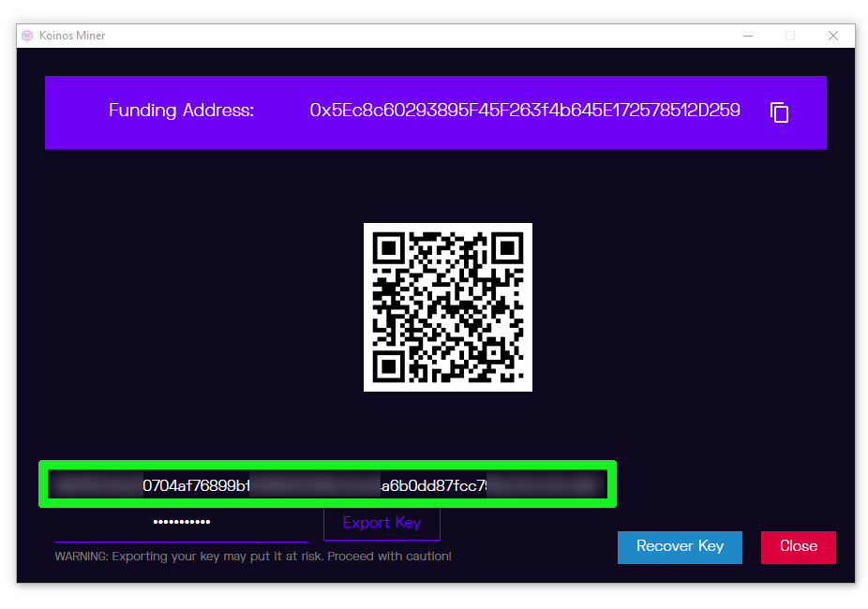Minimize the Koinos Miner window
The image size is (868, 609).
tap(748, 36)
